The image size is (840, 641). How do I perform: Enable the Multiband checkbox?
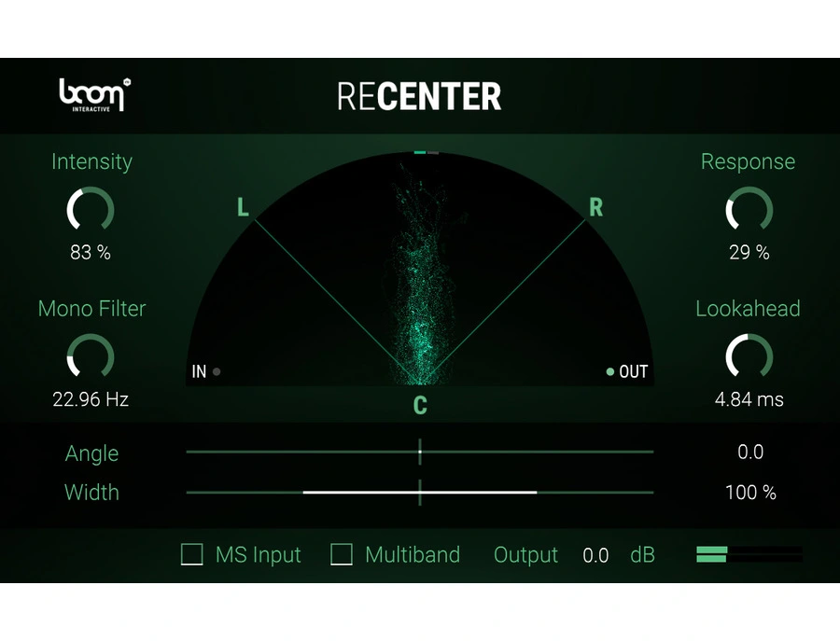pyautogui.click(x=342, y=554)
